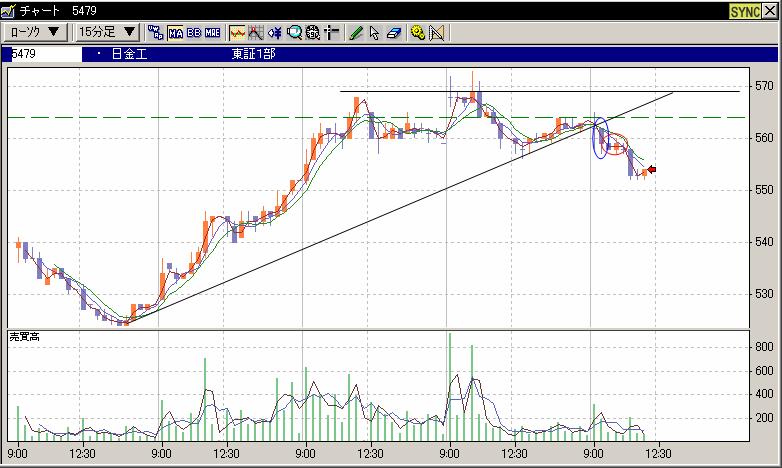Viewport: 782px width, 468px height.
Task: Toggle the MA moving average indicator
Action: coord(176,33)
